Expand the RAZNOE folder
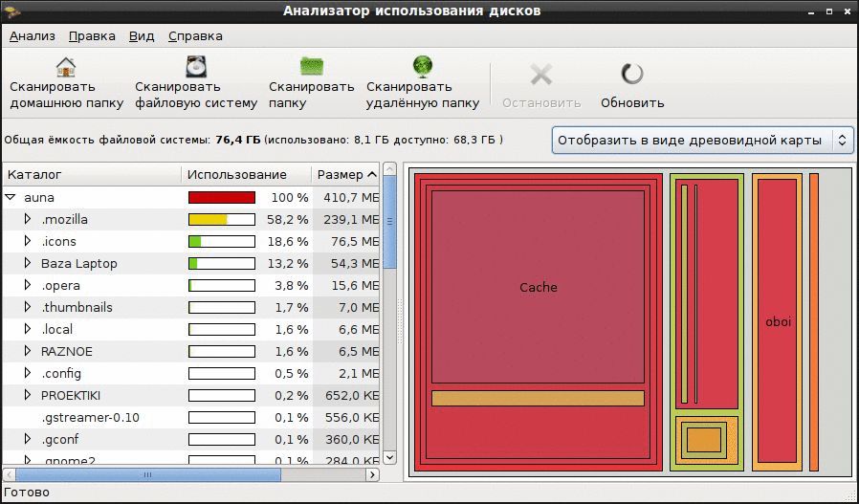This screenshot has width=859, height=504. click(x=28, y=351)
